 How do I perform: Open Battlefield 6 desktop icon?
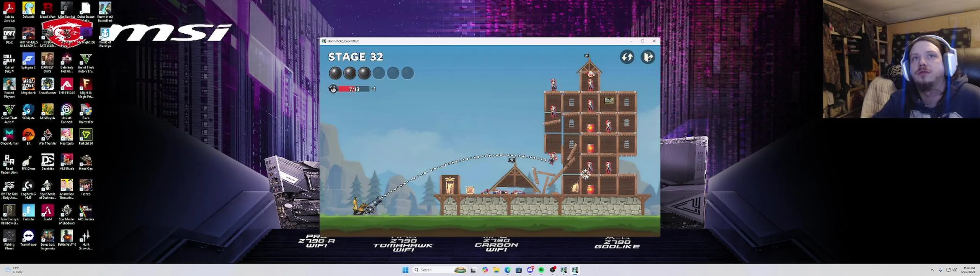pos(67,238)
